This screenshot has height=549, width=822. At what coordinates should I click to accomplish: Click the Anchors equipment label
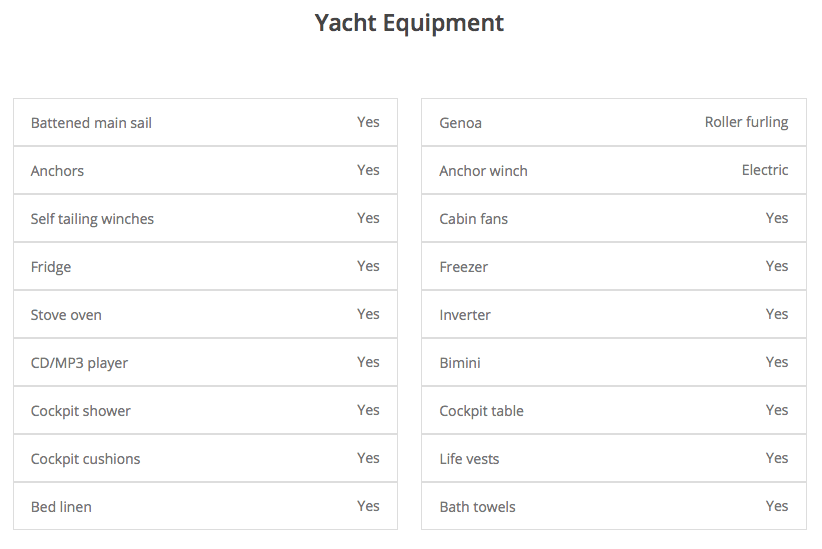pyautogui.click(x=57, y=171)
